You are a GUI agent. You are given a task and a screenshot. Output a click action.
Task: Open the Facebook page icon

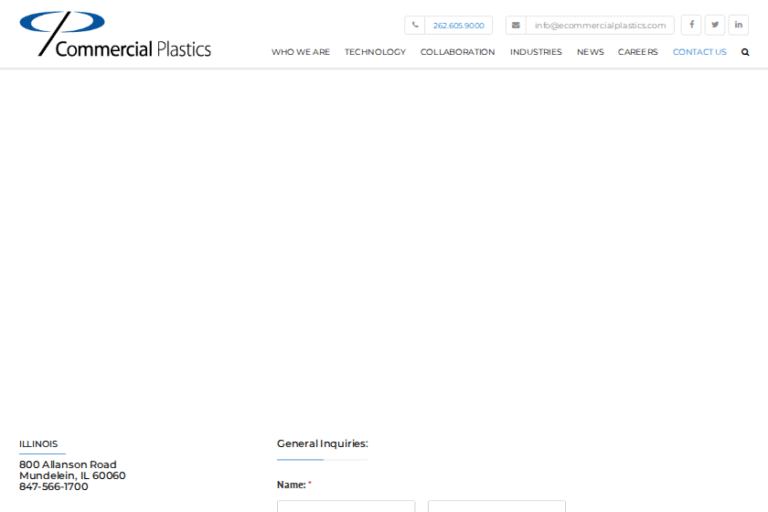(691, 25)
